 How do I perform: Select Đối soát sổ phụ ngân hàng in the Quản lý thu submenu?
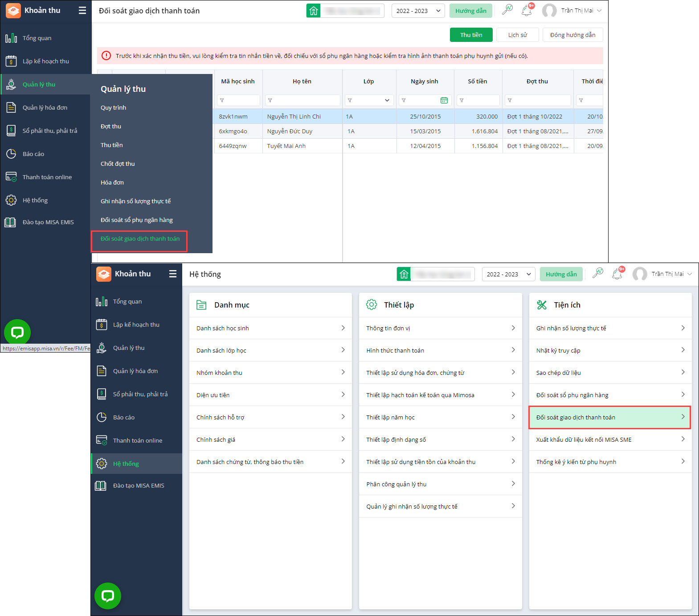click(x=137, y=220)
